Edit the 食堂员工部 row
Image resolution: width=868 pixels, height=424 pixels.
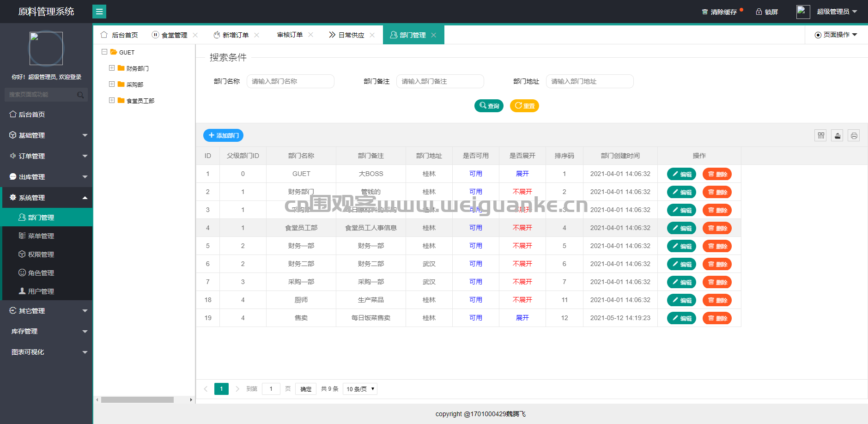coord(681,228)
